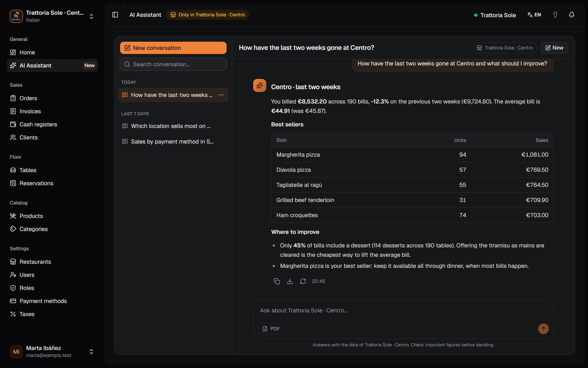Copy the assistant answer

pos(277,281)
